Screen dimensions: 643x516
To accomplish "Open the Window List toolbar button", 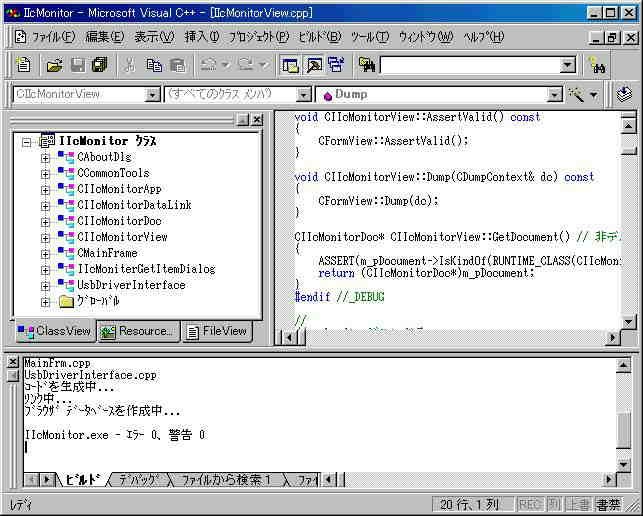I will 335,65.
